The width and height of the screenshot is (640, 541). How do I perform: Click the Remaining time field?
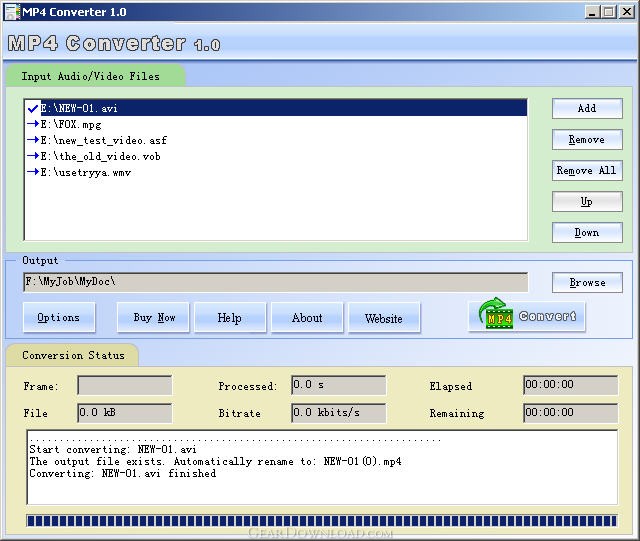click(571, 413)
